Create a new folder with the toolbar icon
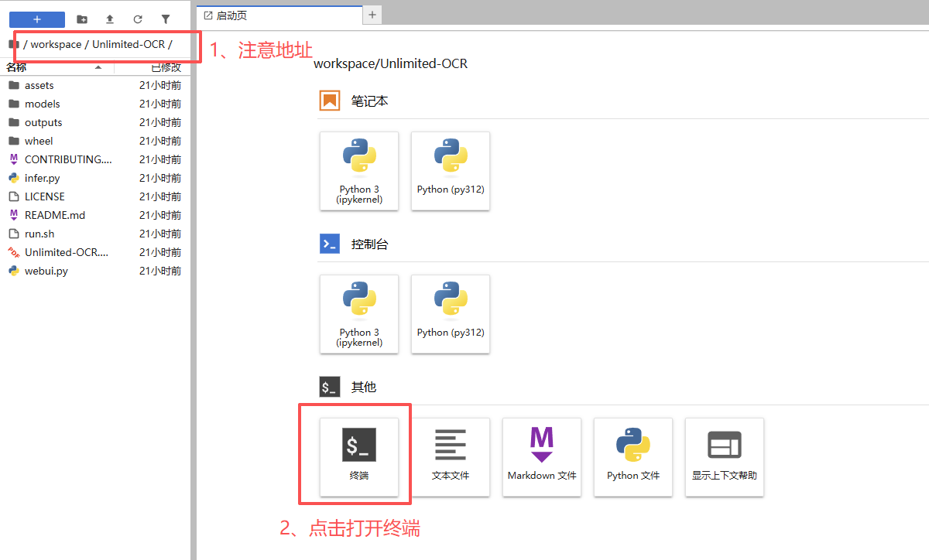Image resolution: width=929 pixels, height=560 pixels. pos(82,19)
